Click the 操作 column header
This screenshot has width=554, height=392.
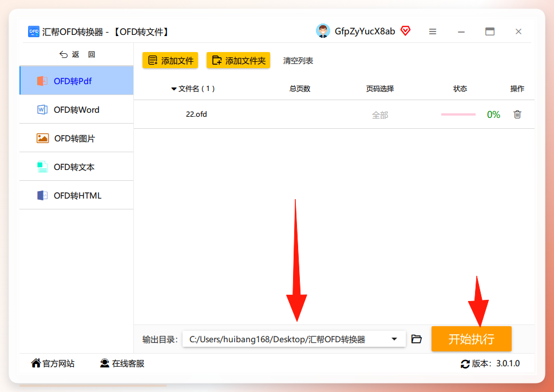tap(517, 89)
